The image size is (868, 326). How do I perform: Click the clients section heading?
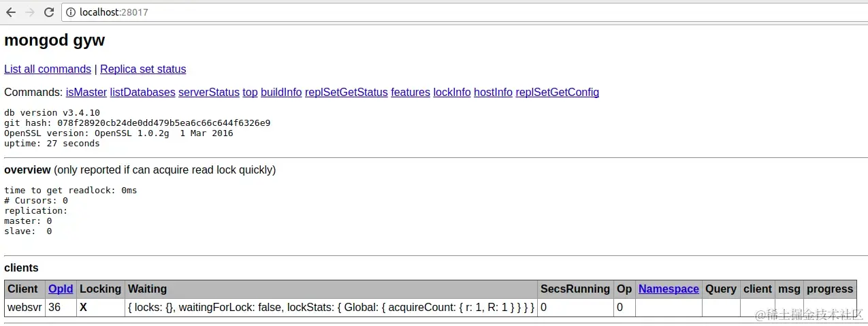coord(21,268)
